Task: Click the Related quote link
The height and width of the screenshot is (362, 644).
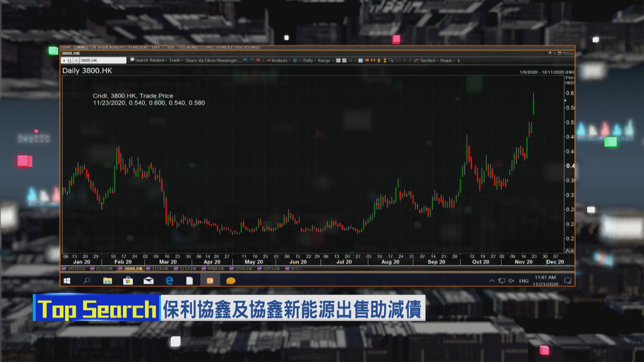Action: pos(158,60)
